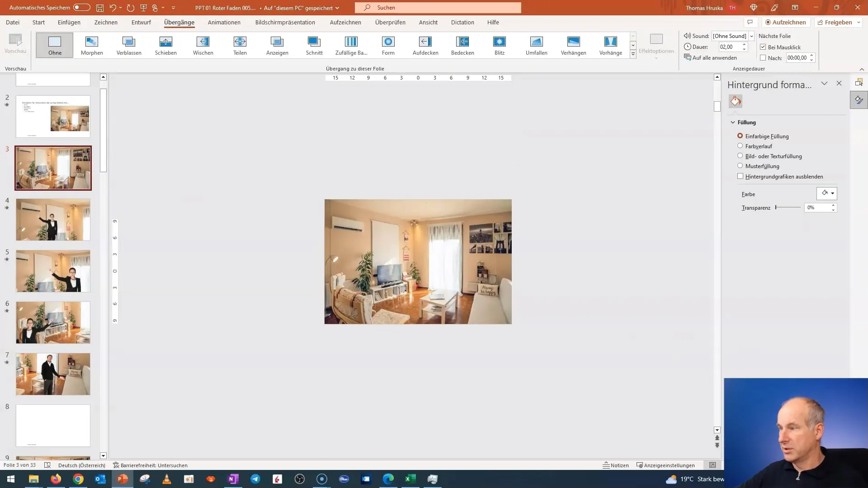Open the file save location dropdown
The height and width of the screenshot is (488, 868).
click(337, 8)
